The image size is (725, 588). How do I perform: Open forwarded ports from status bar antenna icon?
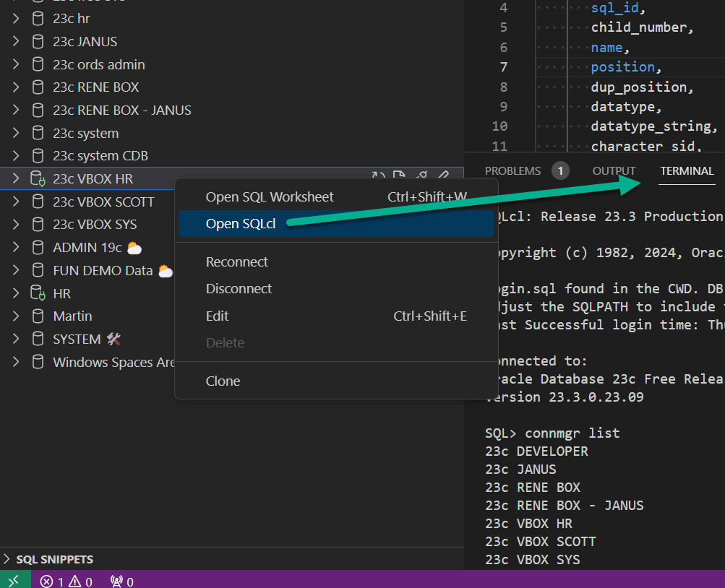point(117,581)
